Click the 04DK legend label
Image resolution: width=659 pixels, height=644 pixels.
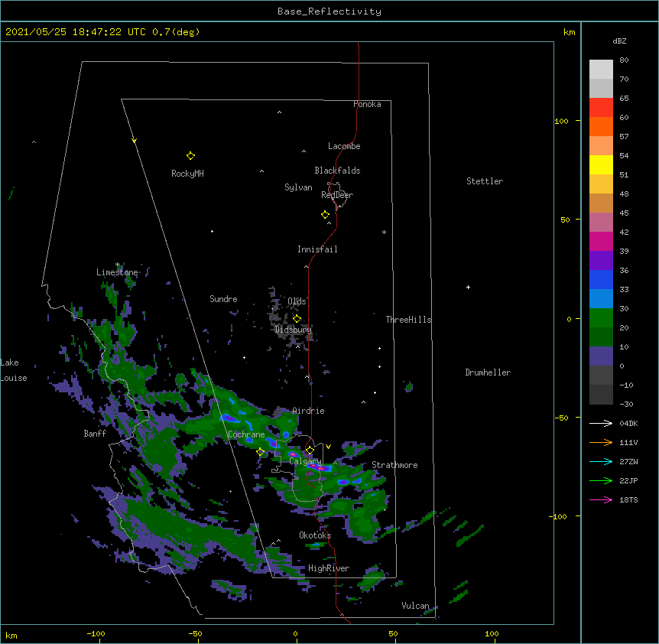628,423
